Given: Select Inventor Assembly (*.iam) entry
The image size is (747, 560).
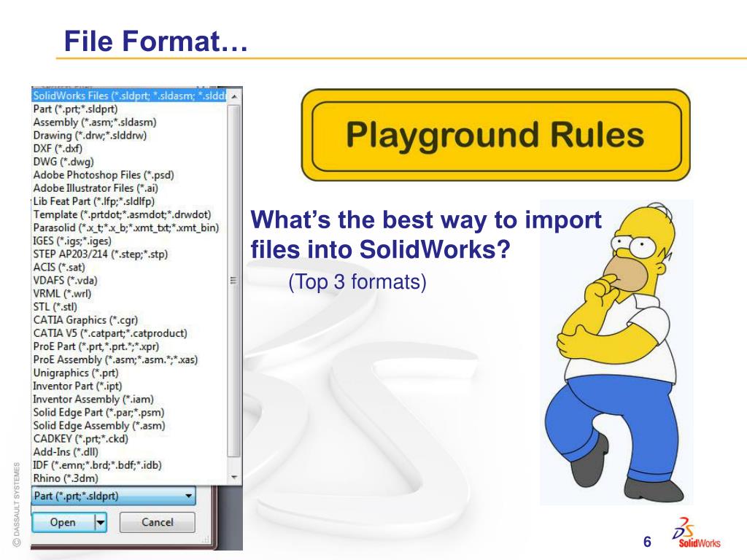Looking at the screenshot, I should coord(130,399).
